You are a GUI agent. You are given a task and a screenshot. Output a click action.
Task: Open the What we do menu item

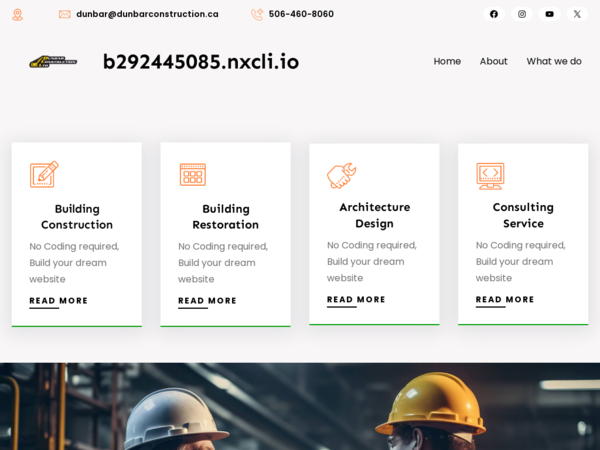pyautogui.click(x=554, y=61)
